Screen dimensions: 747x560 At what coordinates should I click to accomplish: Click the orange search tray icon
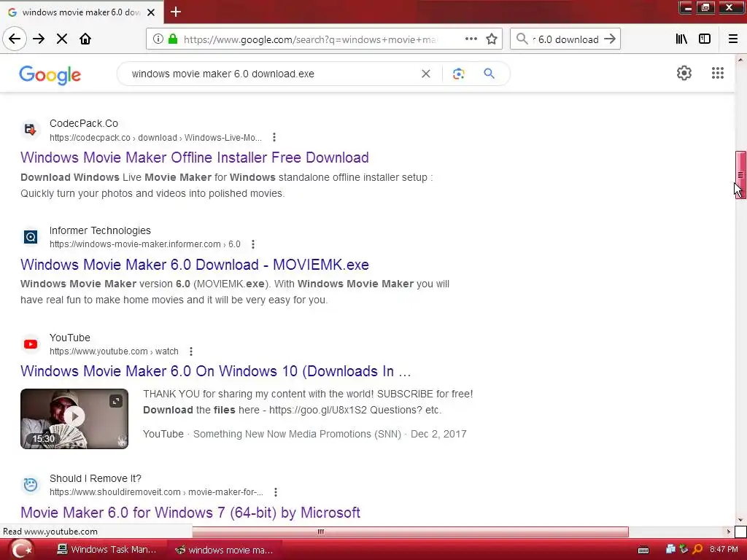click(x=697, y=550)
